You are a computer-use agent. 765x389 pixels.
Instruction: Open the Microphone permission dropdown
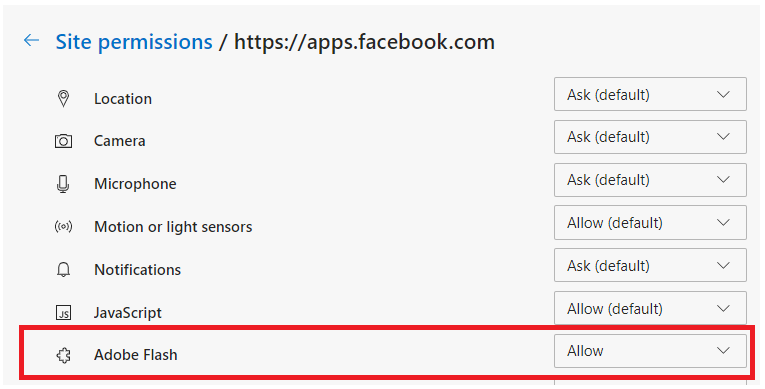coord(650,180)
